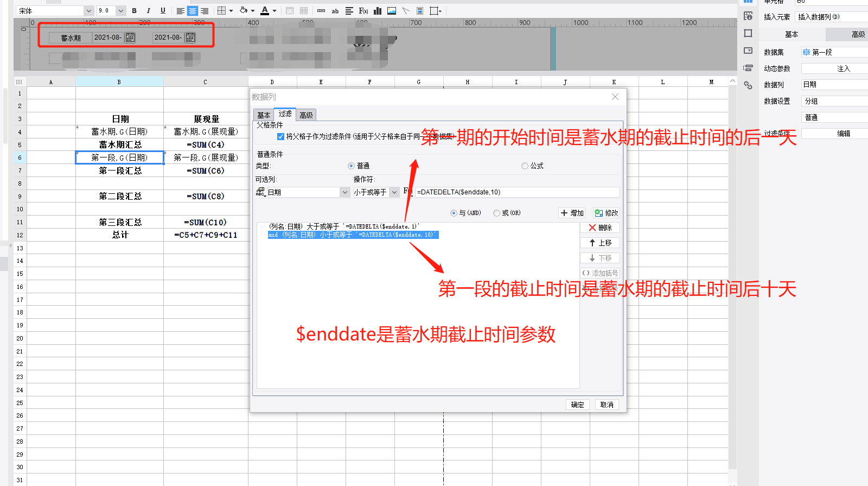Click the merge cells icon

290,11
